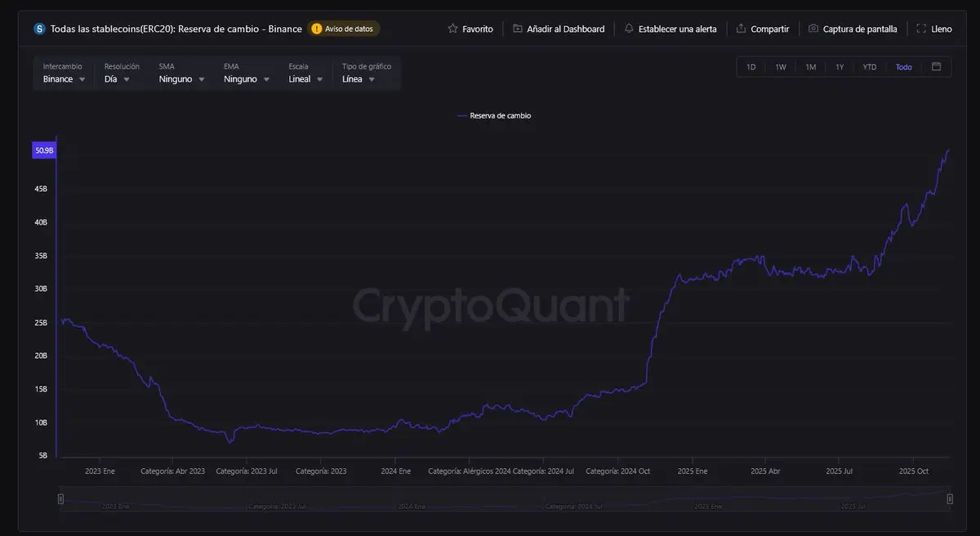Click the Favorito label text
Viewport: 980px width, 536px height.
478,29
